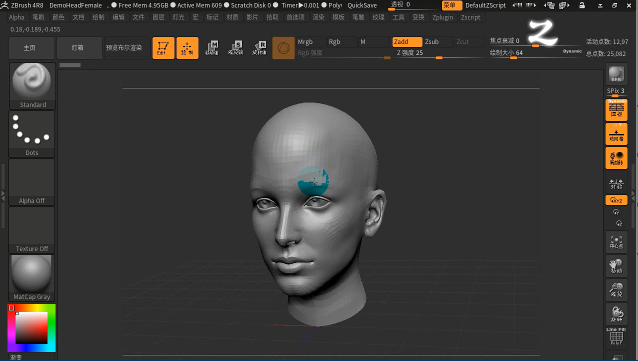Open the Texture Off picker
638x361 pixels.
pyautogui.click(x=32, y=230)
